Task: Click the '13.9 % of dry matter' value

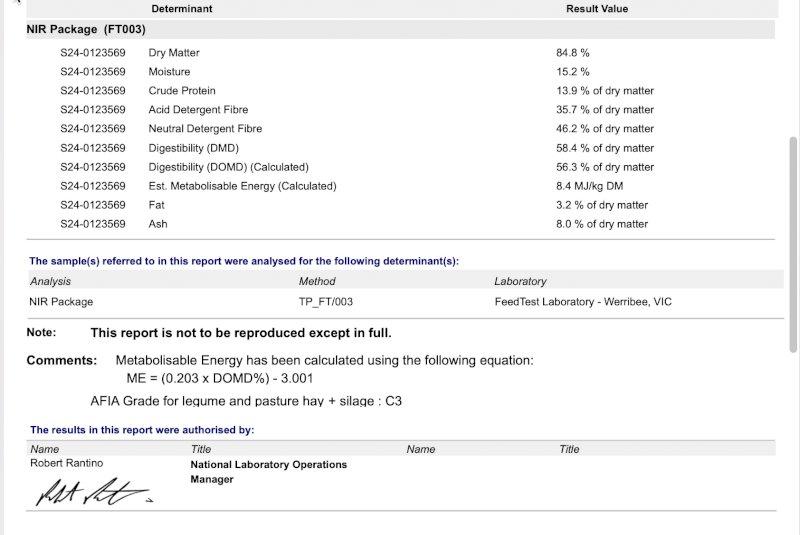Action: 605,90
